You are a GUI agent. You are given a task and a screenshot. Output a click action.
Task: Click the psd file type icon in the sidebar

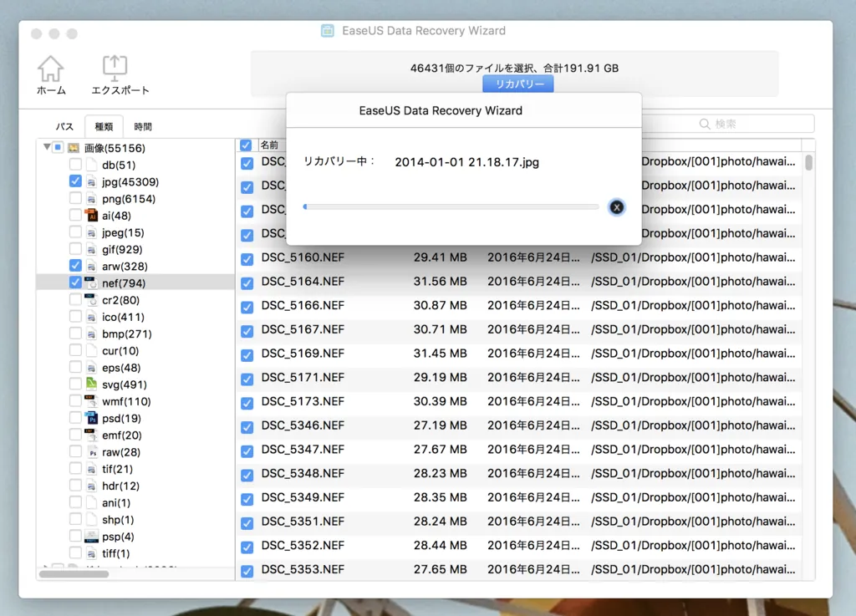(91, 418)
